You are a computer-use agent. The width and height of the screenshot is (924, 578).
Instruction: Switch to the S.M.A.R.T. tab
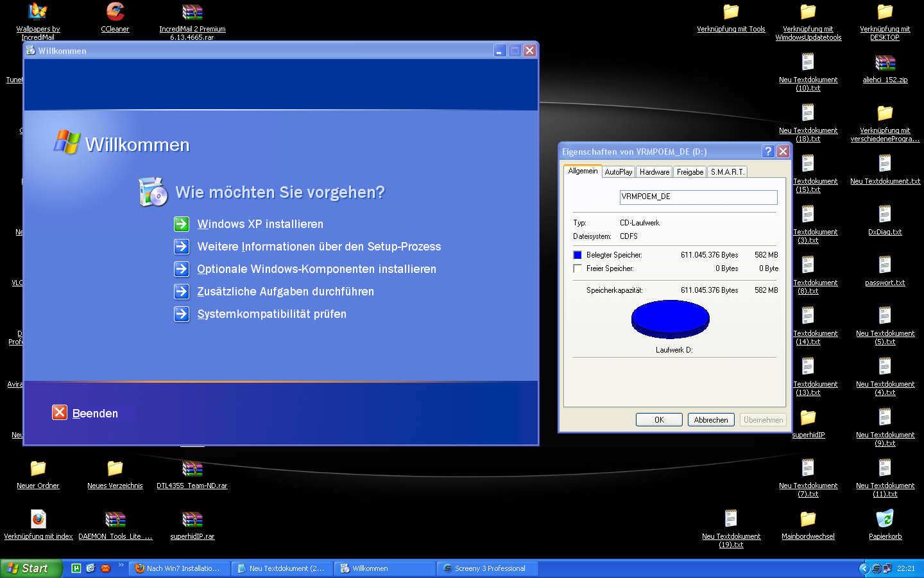tap(728, 172)
